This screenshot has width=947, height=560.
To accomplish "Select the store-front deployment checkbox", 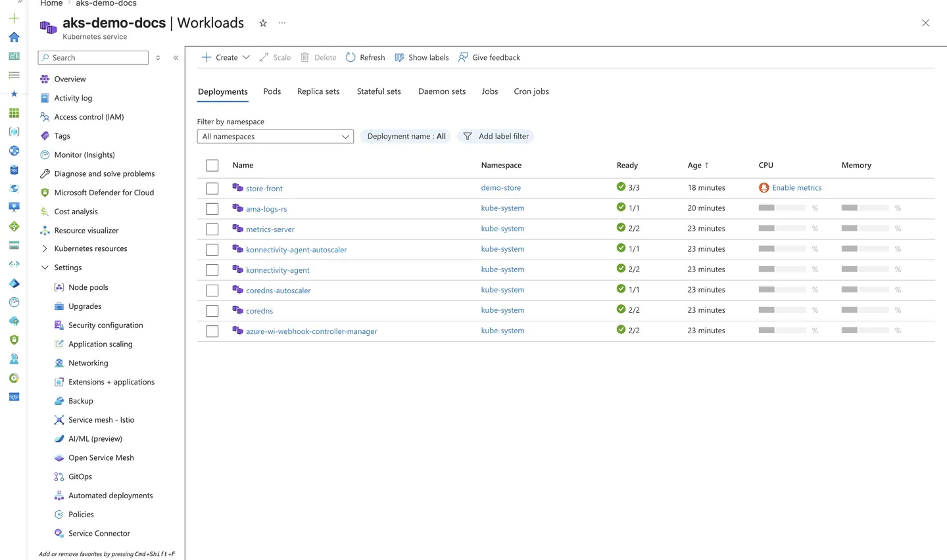I will pos(212,189).
